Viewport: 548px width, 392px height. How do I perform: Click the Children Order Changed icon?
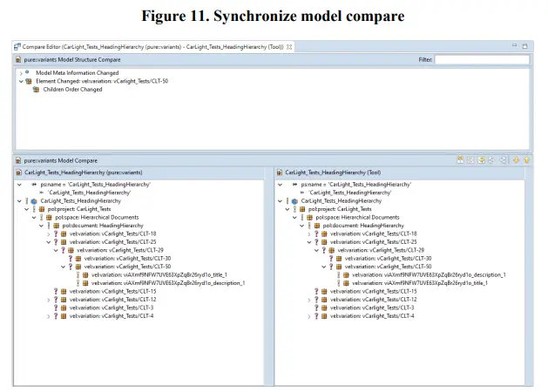[36, 90]
